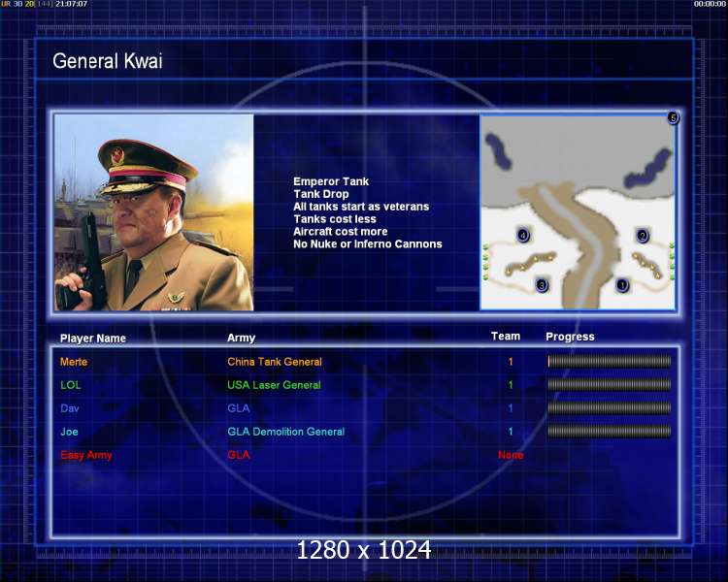Click the Army column header
Image resolution: width=728 pixels, height=582 pixels.
point(241,338)
